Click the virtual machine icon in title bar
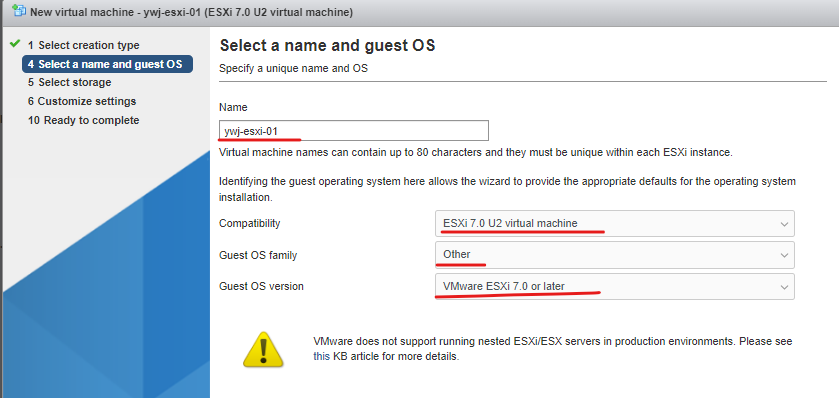The image size is (839, 398). coord(19,11)
